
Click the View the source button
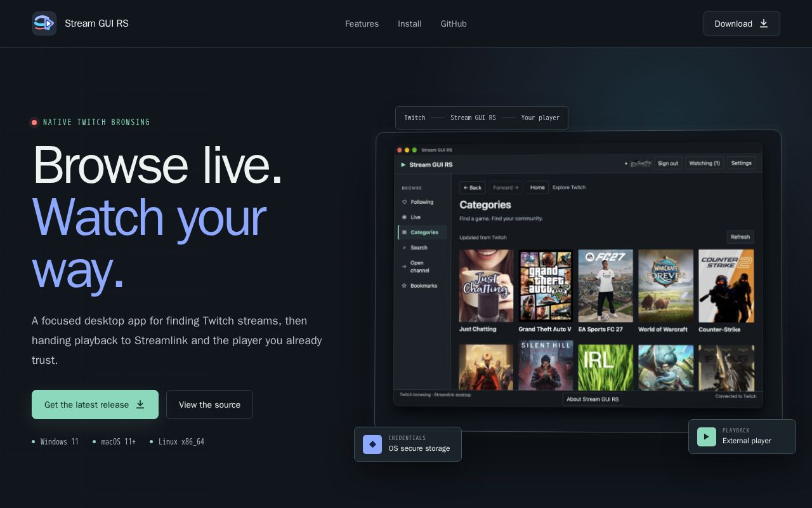[209, 404]
